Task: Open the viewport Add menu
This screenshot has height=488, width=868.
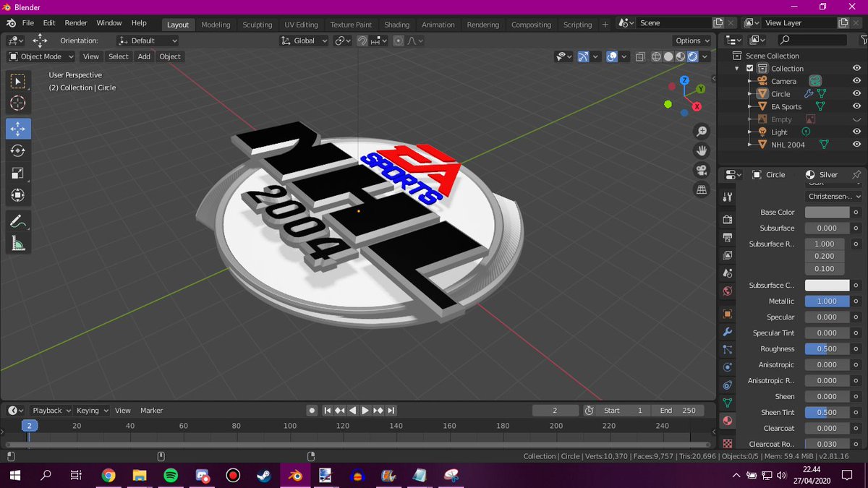Action: 144,56
